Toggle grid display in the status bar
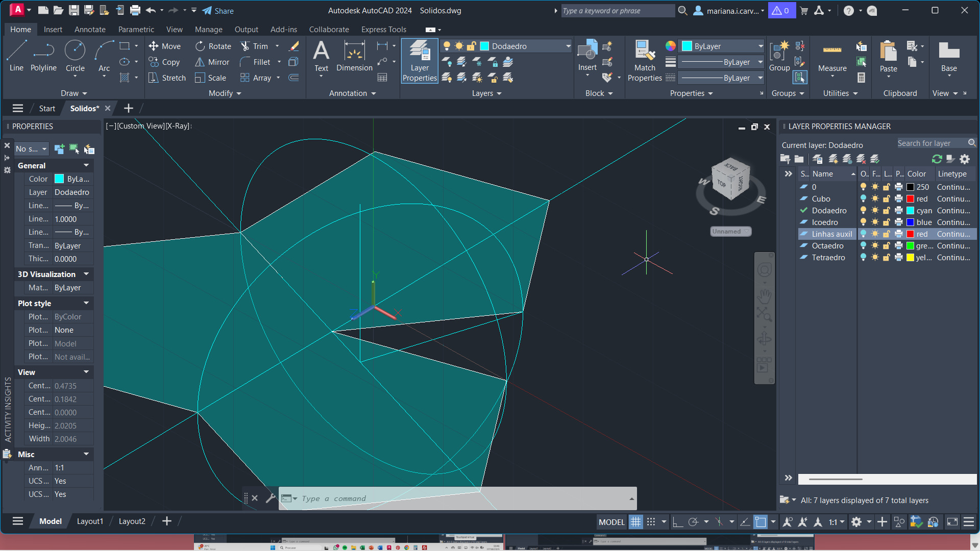Image resolution: width=980 pixels, height=551 pixels. (635, 522)
